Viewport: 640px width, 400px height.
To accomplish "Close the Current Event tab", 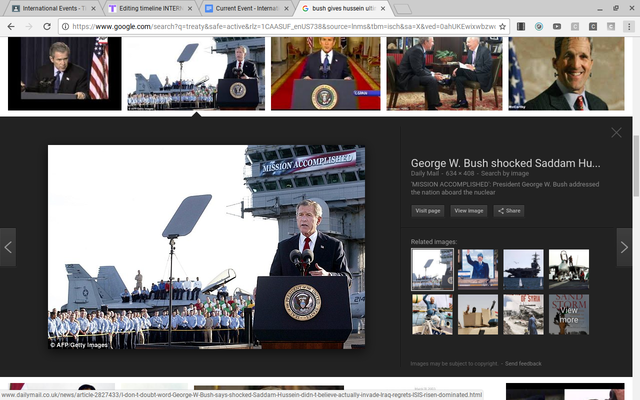I will pos(287,9).
